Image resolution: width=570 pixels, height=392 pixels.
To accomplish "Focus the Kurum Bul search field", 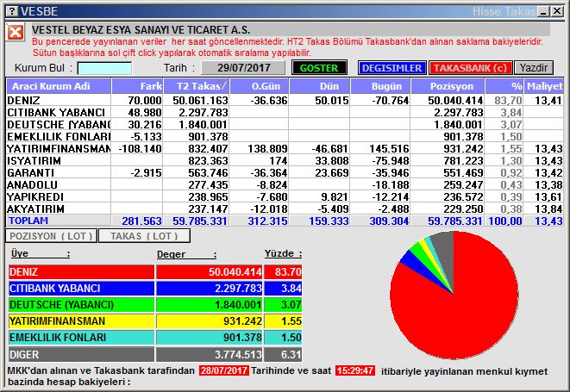I will tap(104, 68).
